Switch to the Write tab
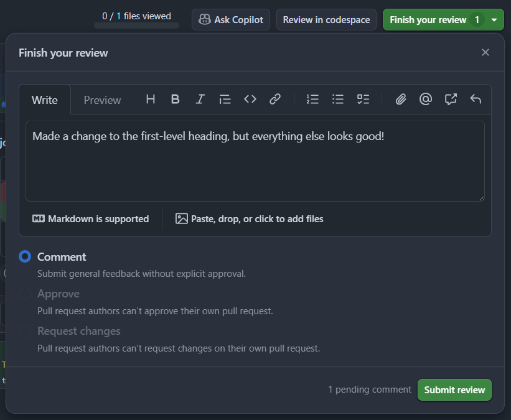511x420 pixels. pos(45,100)
